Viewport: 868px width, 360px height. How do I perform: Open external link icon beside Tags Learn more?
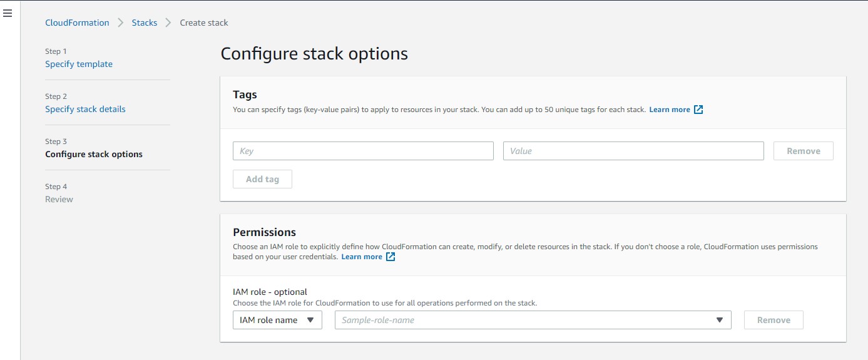tap(698, 110)
